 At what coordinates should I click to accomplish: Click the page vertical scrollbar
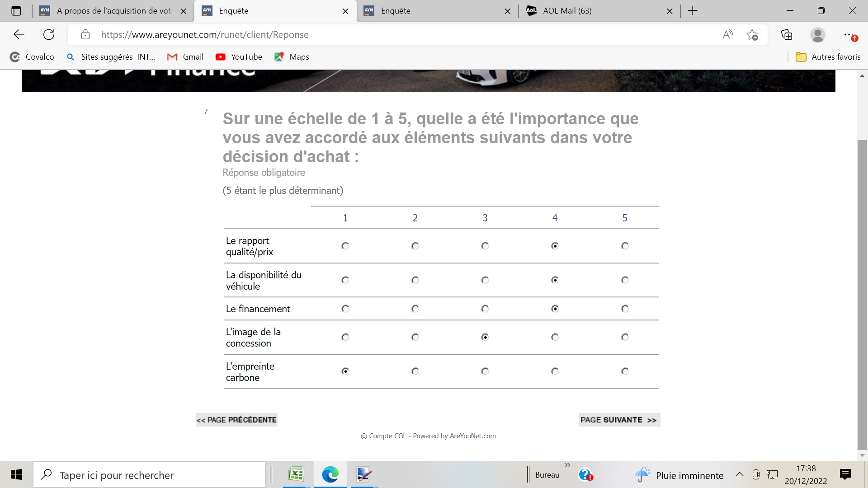pyautogui.click(x=862, y=294)
